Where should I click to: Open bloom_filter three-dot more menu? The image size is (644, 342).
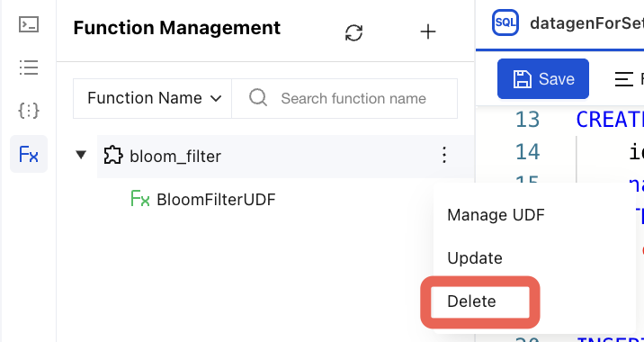point(444,156)
